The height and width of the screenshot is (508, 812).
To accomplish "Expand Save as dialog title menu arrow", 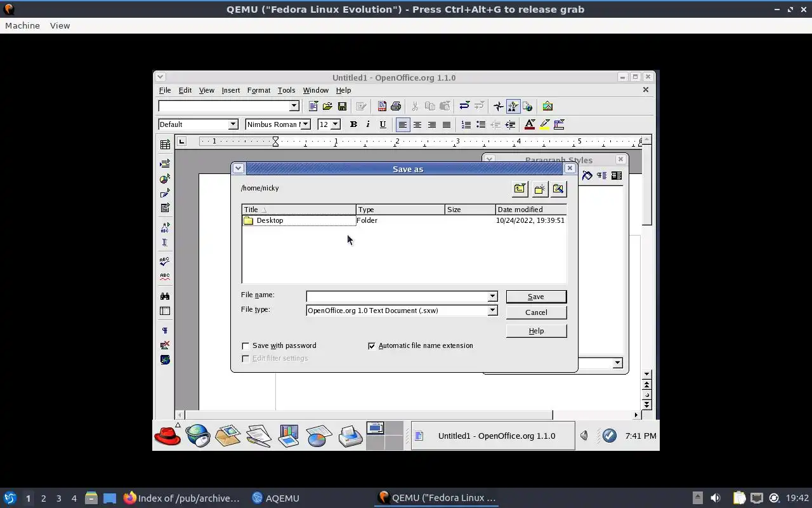I will [238, 168].
